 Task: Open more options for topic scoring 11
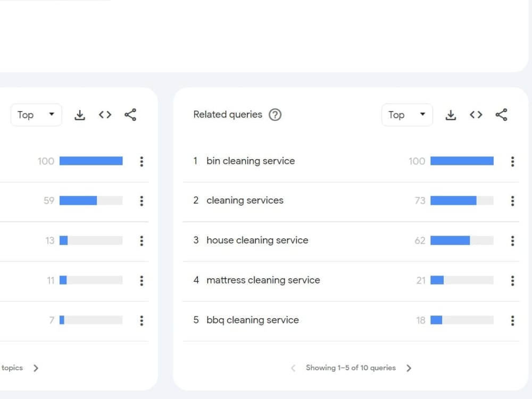pyautogui.click(x=142, y=280)
